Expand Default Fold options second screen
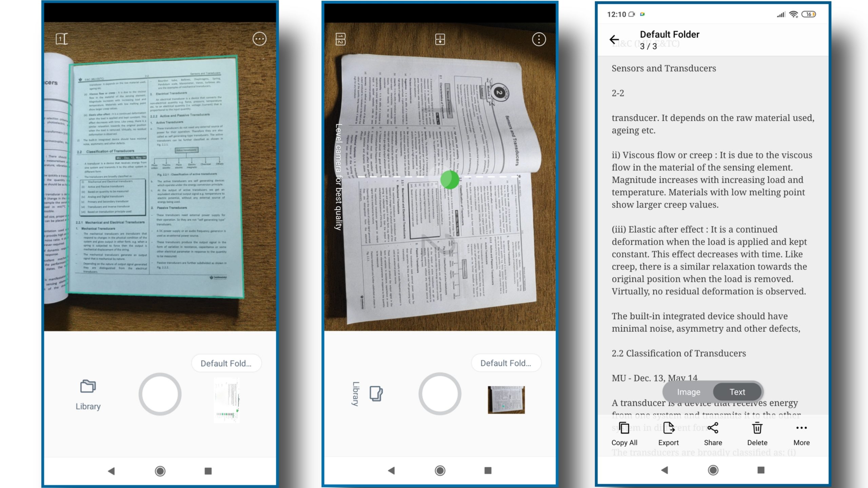 pos(505,363)
